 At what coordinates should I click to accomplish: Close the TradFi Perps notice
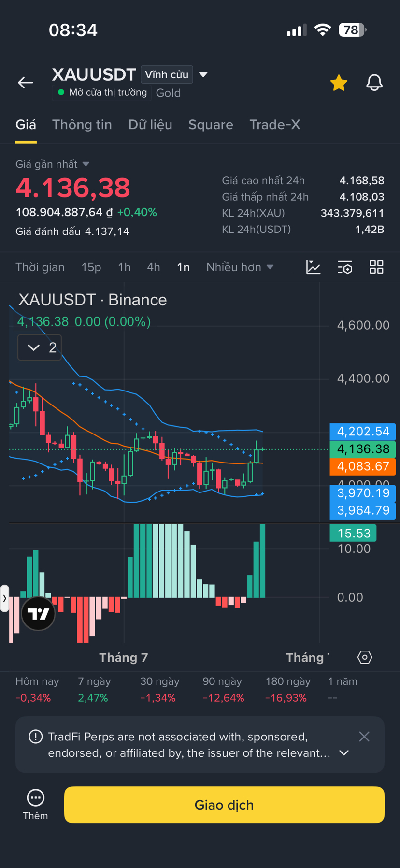pyautogui.click(x=364, y=737)
